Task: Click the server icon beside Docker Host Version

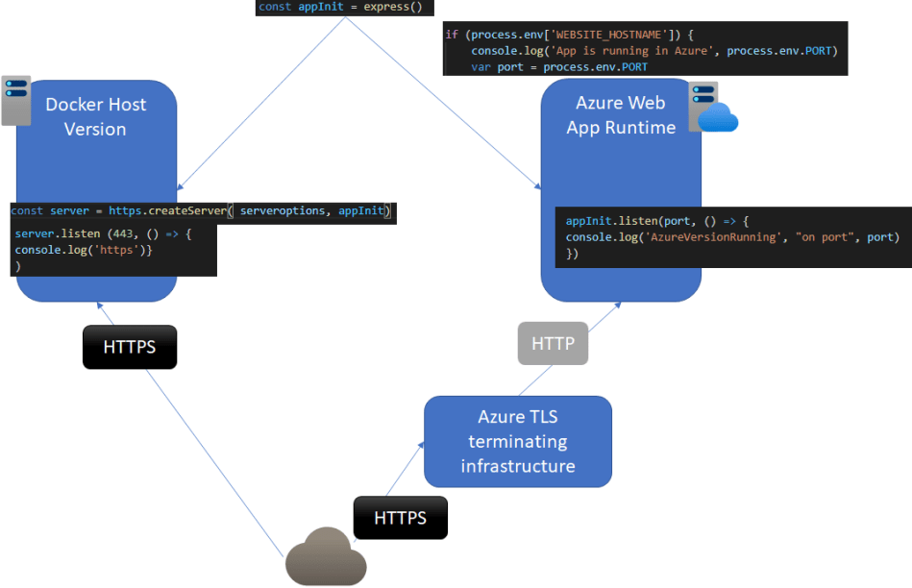Action: 16,102
